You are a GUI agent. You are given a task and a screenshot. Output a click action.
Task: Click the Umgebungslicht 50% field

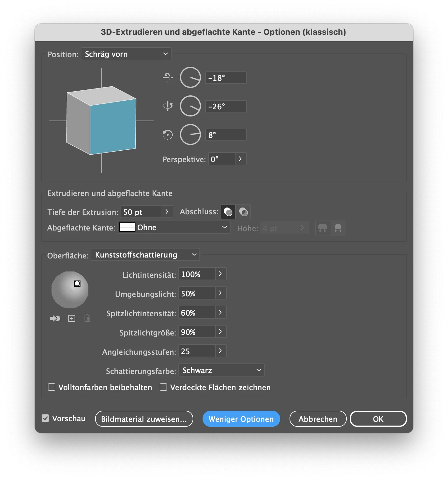point(197,293)
